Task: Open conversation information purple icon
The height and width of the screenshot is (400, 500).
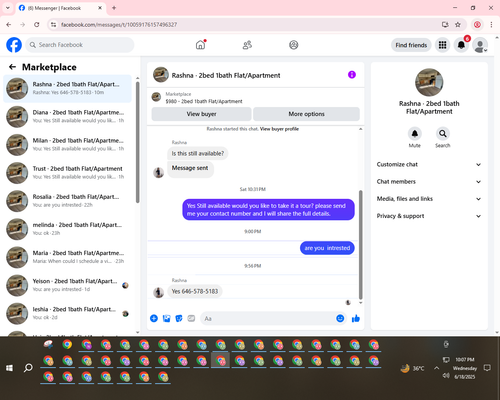Action: point(352,75)
